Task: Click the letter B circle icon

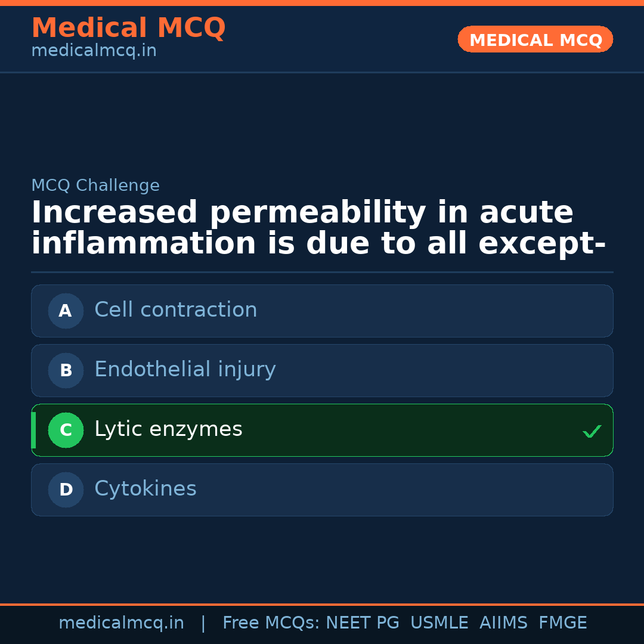Action: 66,370
